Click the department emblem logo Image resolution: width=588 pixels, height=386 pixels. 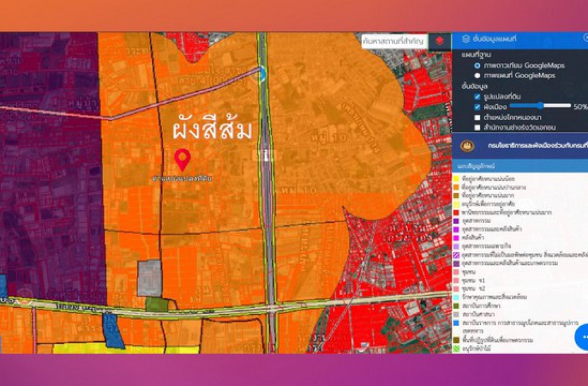pos(469,145)
